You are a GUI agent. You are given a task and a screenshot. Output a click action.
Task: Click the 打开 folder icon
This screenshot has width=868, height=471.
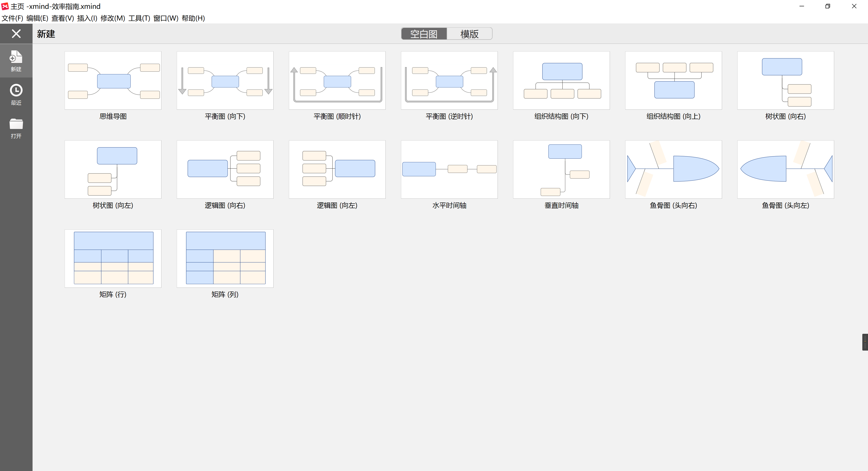16,128
